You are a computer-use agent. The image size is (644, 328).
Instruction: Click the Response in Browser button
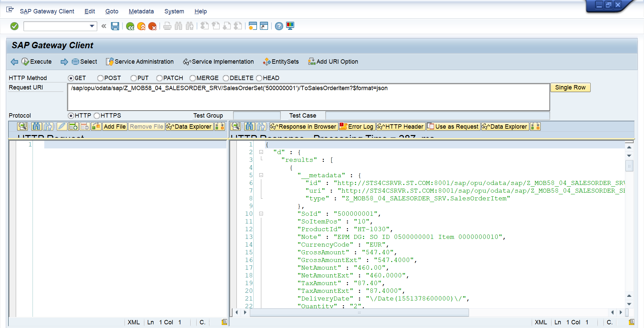pyautogui.click(x=304, y=127)
